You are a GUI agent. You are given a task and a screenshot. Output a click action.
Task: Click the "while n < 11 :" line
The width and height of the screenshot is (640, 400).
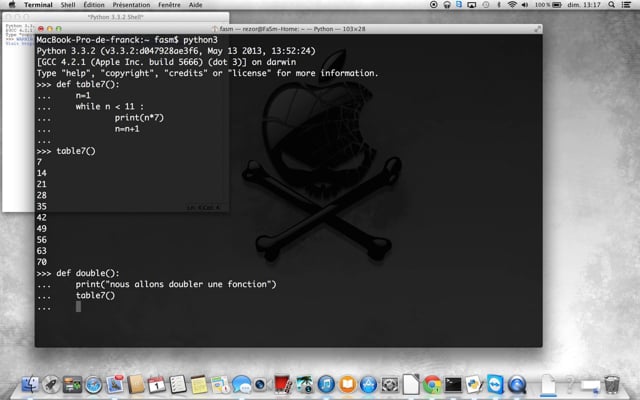point(109,107)
